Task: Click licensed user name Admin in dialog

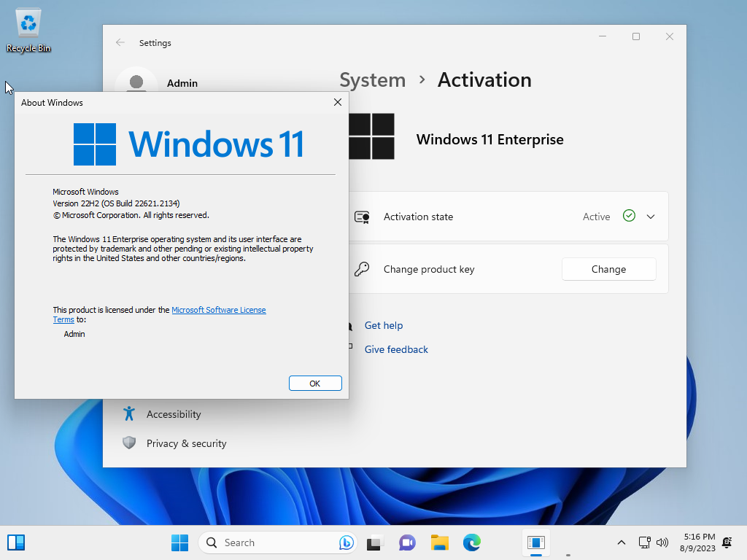Action: (74, 334)
